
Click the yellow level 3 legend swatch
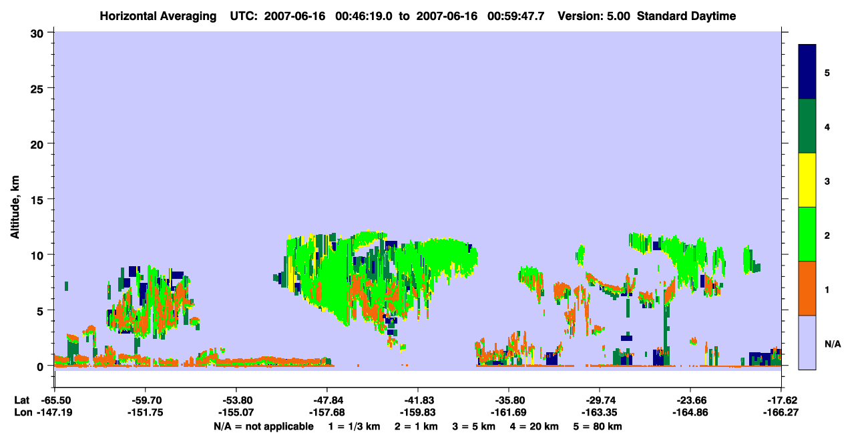pos(807,180)
